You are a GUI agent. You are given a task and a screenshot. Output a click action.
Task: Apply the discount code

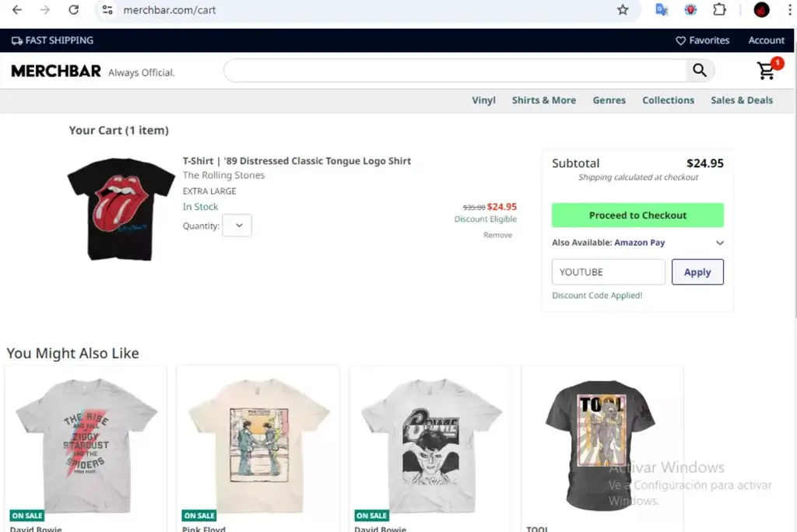coord(697,272)
